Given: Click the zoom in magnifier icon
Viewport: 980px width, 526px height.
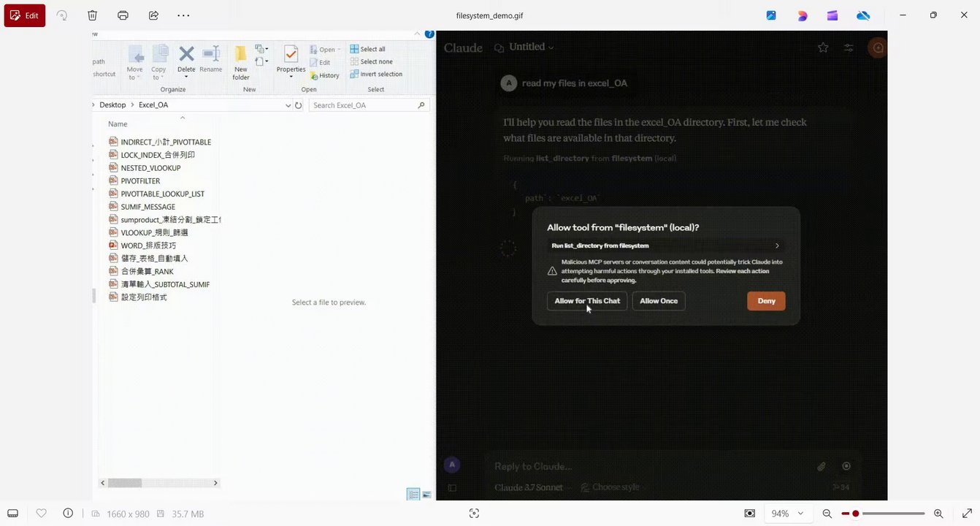Looking at the screenshot, I should (x=938, y=514).
